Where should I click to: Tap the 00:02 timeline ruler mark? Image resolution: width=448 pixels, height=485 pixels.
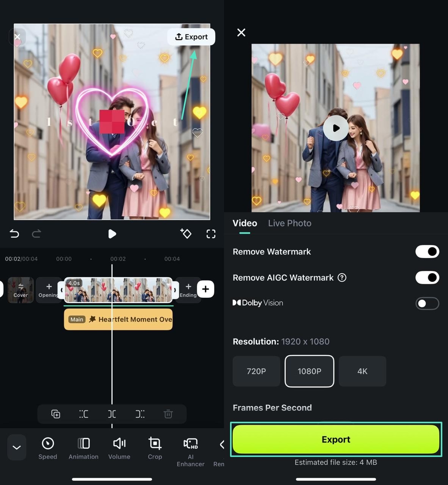pyautogui.click(x=118, y=259)
